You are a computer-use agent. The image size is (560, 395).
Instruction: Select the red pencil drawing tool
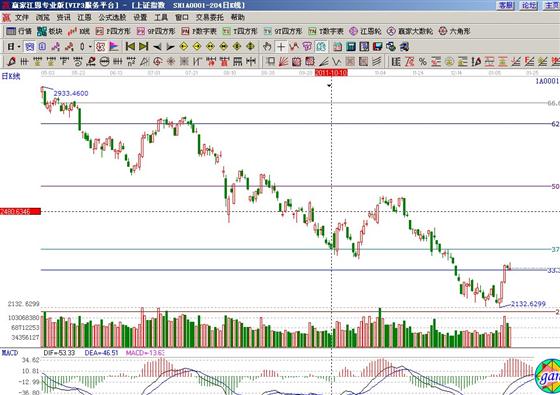(11, 62)
